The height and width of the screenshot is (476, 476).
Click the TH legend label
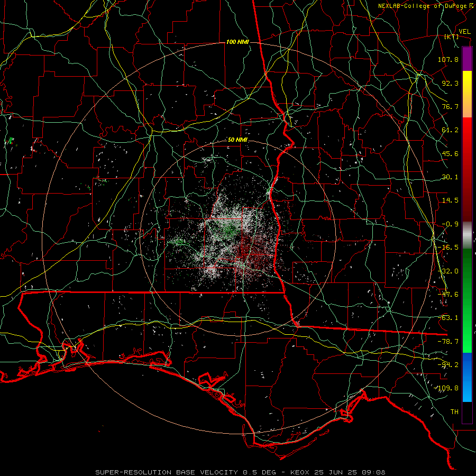[454, 412]
